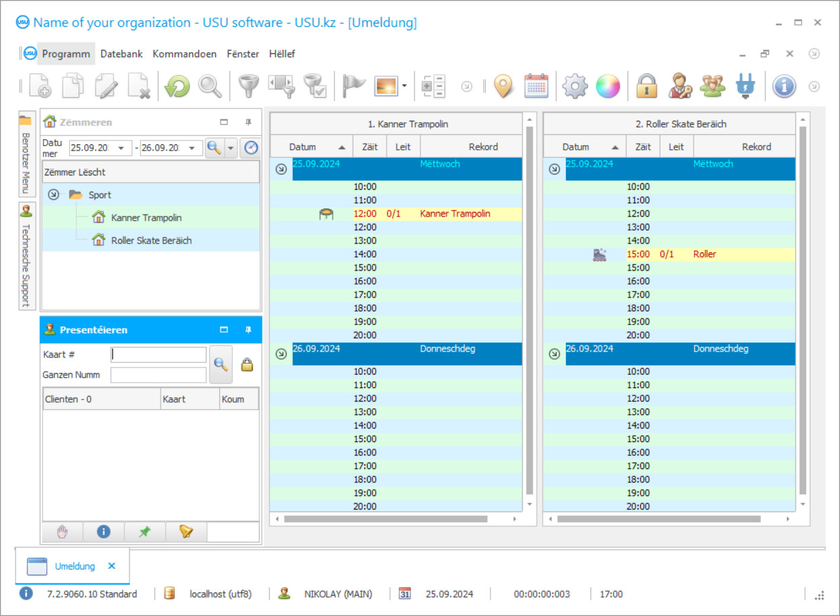This screenshot has height=616, width=840.
Task: Select Kanner Trampolin in room tree
Action: pyautogui.click(x=146, y=218)
